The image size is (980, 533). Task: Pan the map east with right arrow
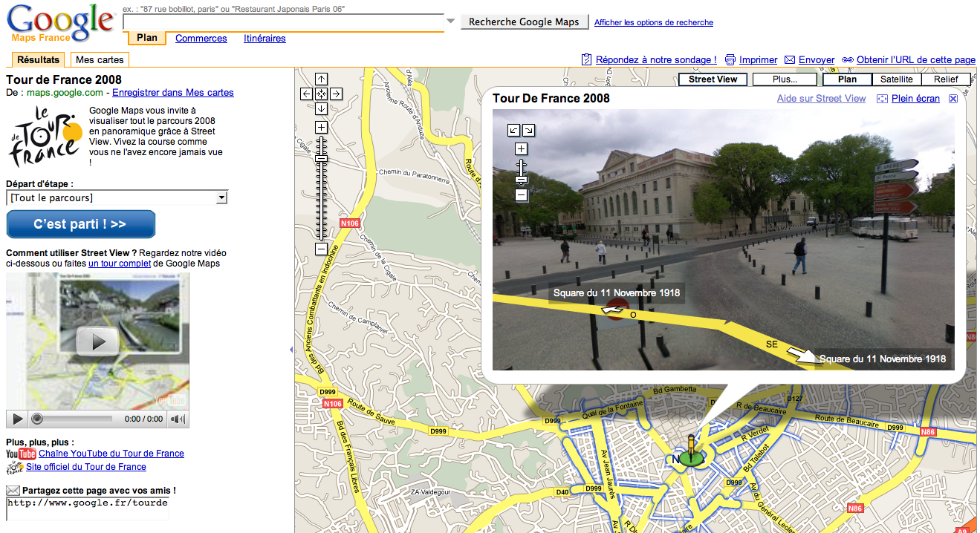point(336,94)
